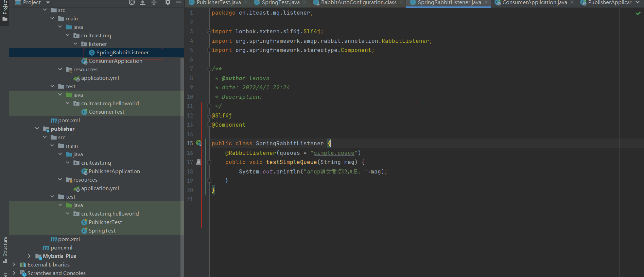The image size is (644, 277).
Task: Open root pom.xml above Mybatis_Plus
Action: coord(61,248)
